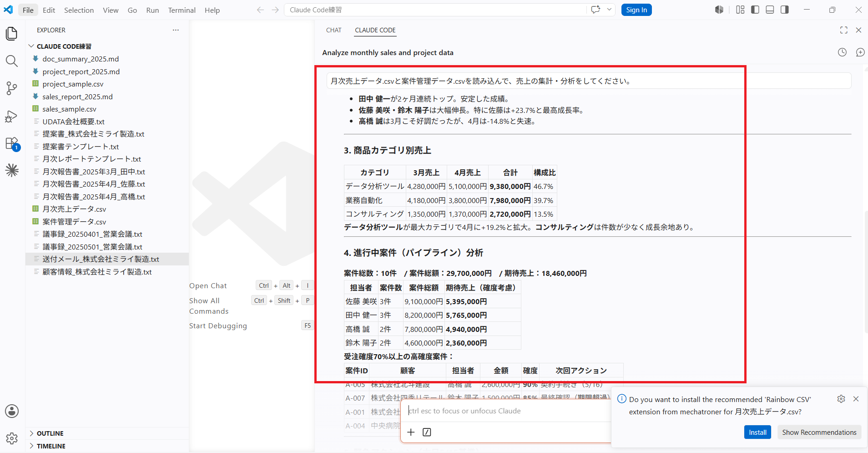The height and width of the screenshot is (453, 868).
Task: Open the Source Control view
Action: [x=12, y=88]
